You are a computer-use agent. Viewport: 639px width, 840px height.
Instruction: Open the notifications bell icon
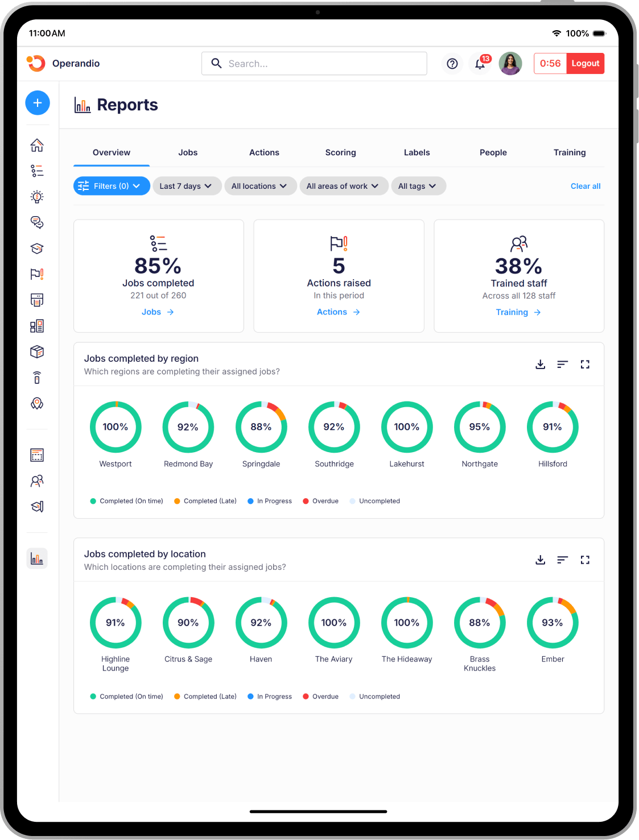(x=480, y=64)
